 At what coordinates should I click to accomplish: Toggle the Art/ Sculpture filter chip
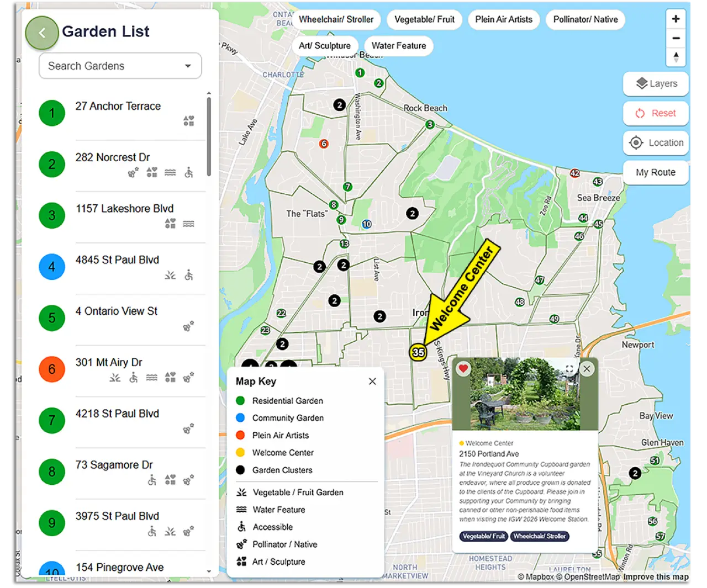(325, 46)
